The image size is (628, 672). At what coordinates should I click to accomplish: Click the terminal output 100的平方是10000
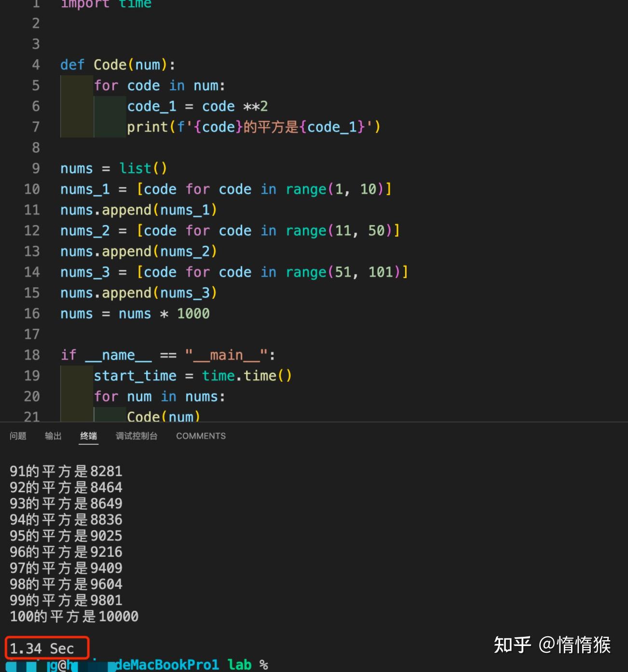(x=73, y=616)
